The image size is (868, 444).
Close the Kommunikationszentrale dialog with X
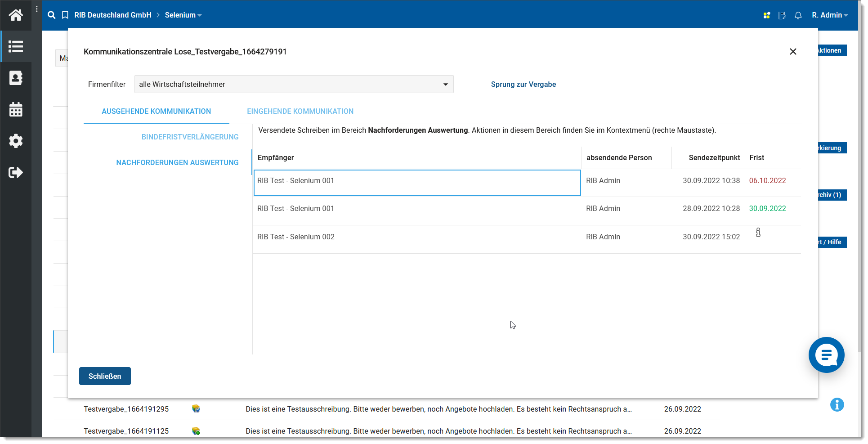click(x=793, y=52)
